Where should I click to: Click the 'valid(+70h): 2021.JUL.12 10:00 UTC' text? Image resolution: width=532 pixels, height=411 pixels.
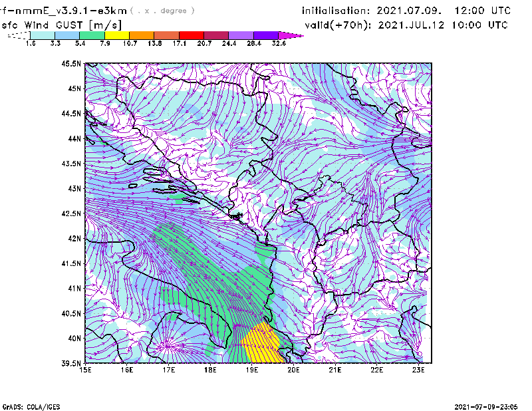click(406, 25)
